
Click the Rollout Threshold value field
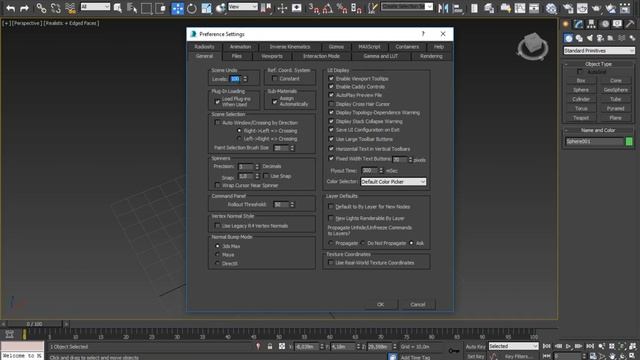click(281, 204)
